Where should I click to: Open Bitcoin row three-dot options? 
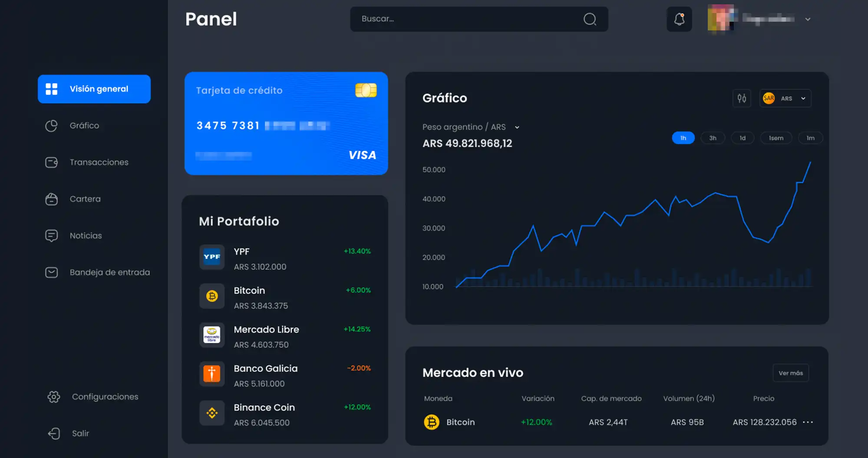tap(808, 422)
